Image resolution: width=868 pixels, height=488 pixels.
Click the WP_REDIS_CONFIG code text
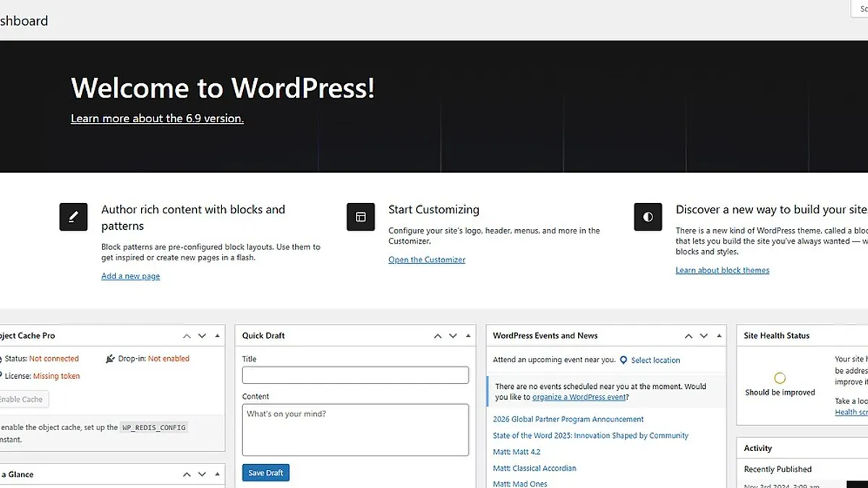point(155,427)
